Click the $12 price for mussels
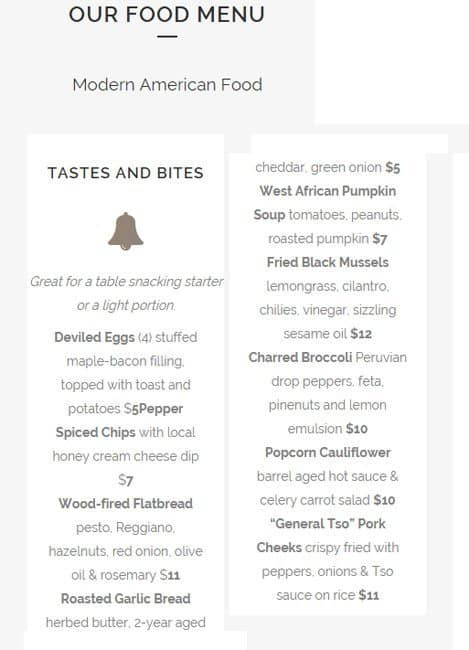Screen dimensions: 469x650 point(361,334)
